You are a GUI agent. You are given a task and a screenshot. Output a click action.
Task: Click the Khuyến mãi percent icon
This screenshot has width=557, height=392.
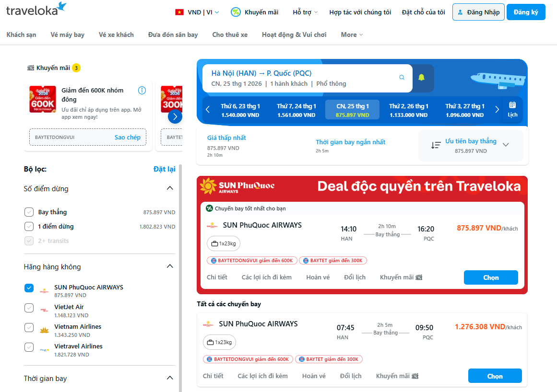pyautogui.click(x=235, y=12)
